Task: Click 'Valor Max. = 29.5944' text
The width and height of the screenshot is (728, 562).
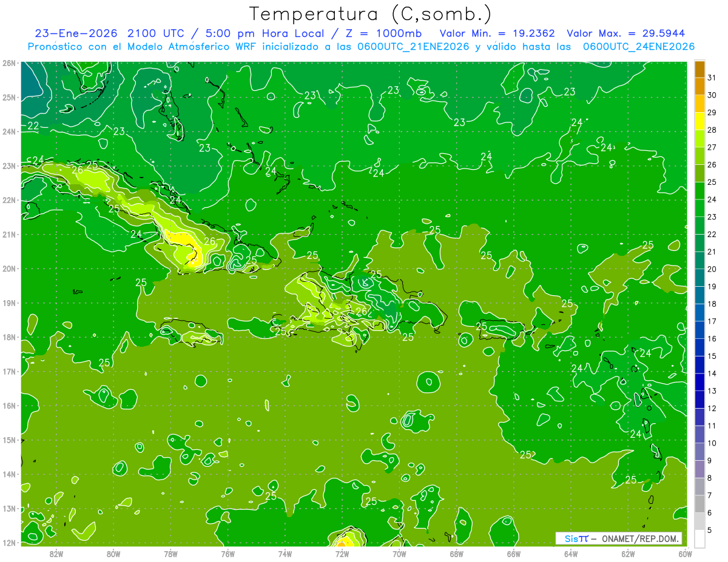Action: coord(626,33)
